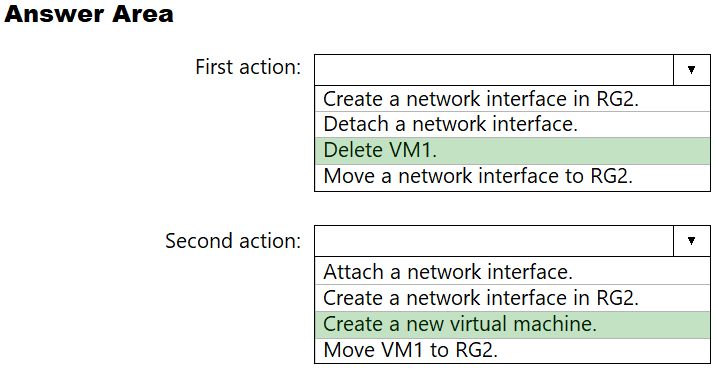Choose the green highlighted Second action answer
Screen dimensions: 718x371
512,324
